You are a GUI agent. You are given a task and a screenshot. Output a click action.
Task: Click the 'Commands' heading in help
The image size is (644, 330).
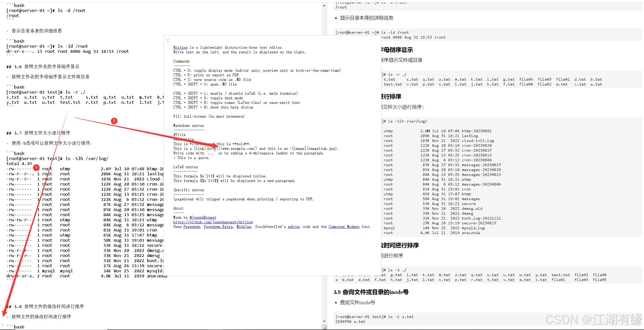tap(181, 61)
